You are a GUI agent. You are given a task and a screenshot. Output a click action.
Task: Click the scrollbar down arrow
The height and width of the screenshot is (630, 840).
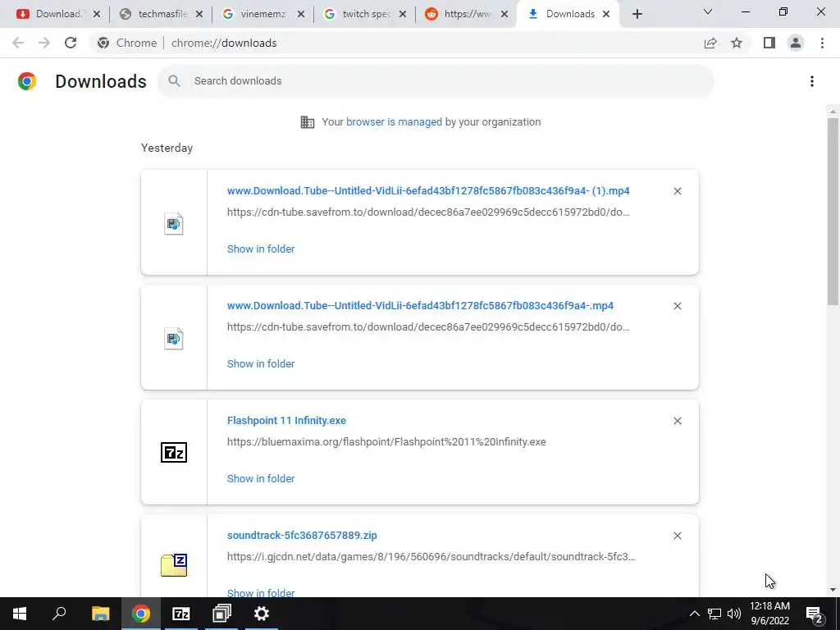point(833,590)
